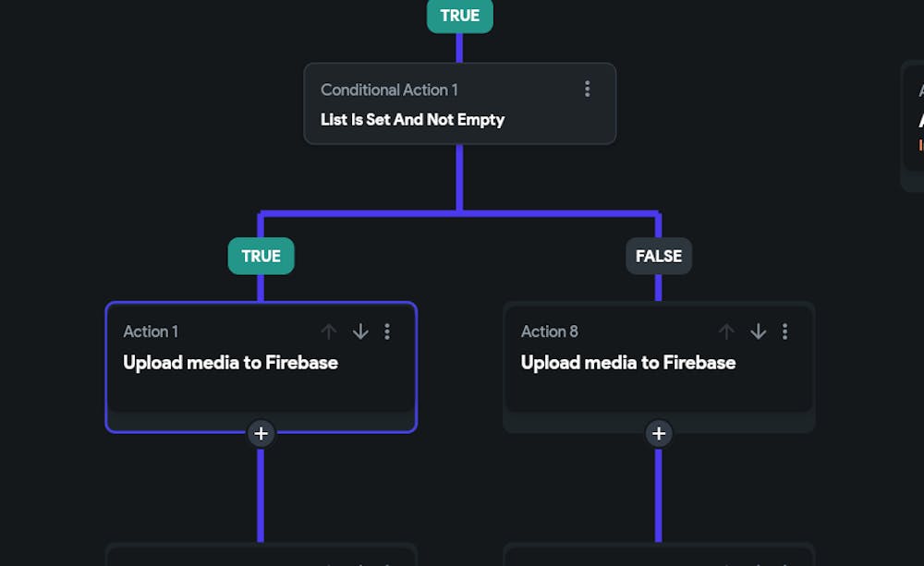924x566 pixels.
Task: Move Action 1 up using the arrow icon
Action: (328, 331)
